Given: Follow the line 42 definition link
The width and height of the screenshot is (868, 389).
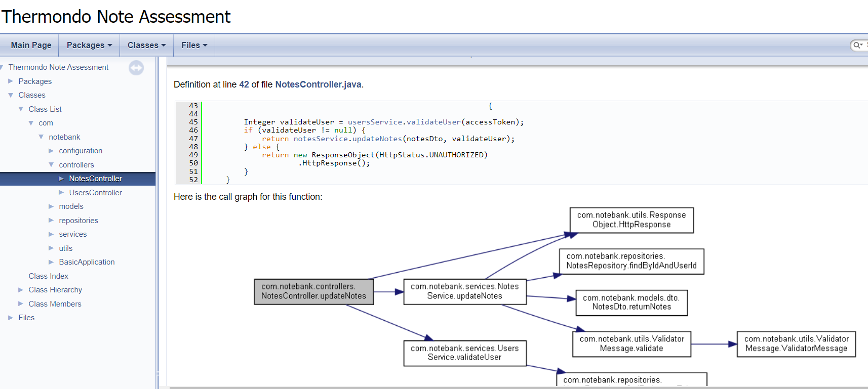Looking at the screenshot, I should pos(244,84).
